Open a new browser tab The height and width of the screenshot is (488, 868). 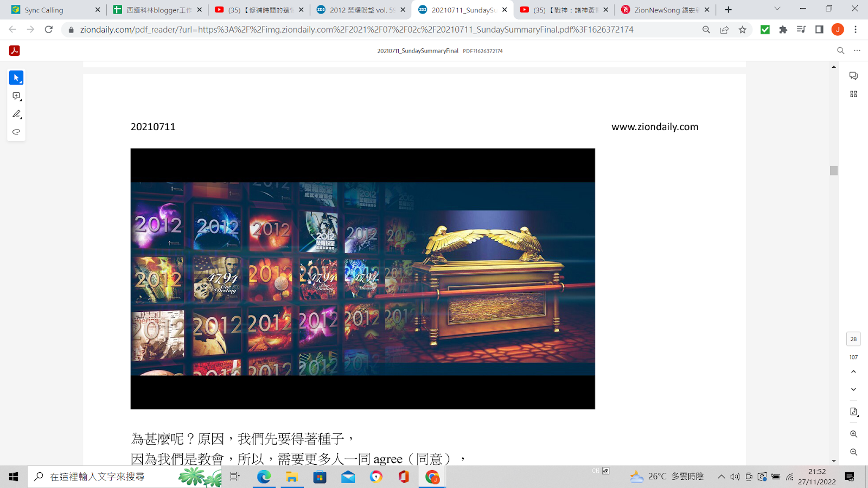pyautogui.click(x=729, y=10)
